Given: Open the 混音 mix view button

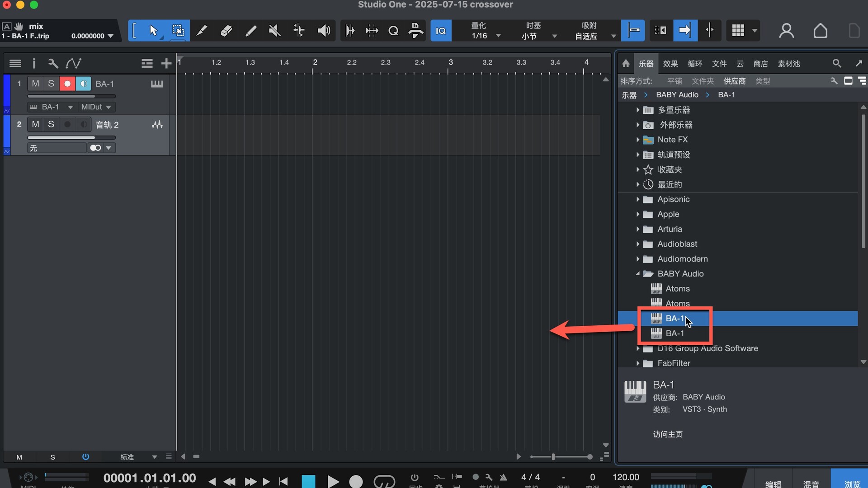Looking at the screenshot, I should pyautogui.click(x=811, y=483).
